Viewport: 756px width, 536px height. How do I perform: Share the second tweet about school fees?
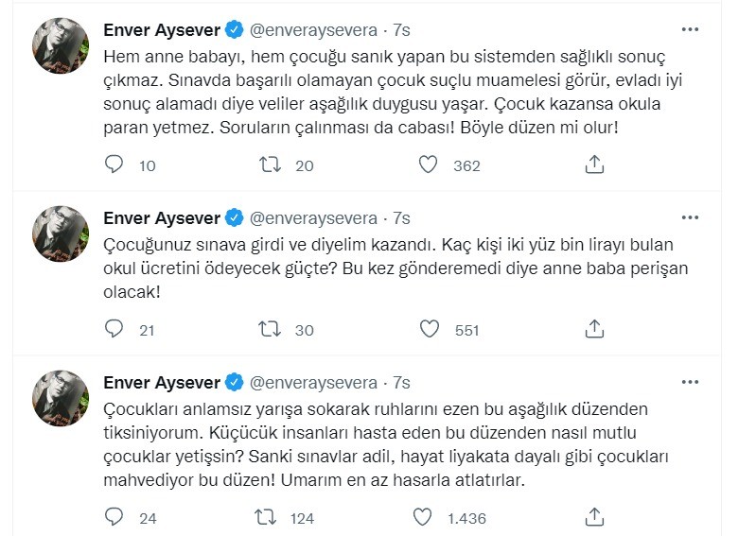coord(594,329)
